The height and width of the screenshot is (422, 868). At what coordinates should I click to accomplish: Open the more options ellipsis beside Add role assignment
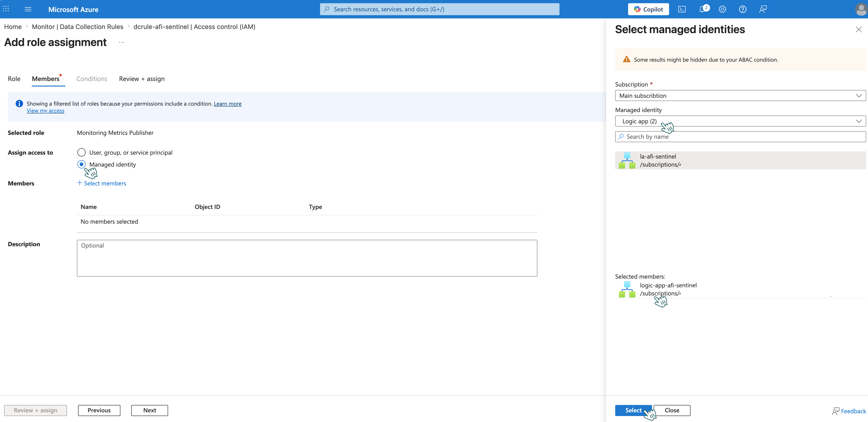tap(122, 42)
